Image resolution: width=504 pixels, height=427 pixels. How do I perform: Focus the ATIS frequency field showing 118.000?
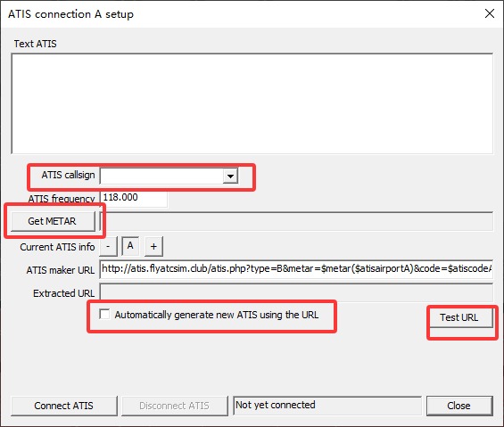(x=134, y=199)
